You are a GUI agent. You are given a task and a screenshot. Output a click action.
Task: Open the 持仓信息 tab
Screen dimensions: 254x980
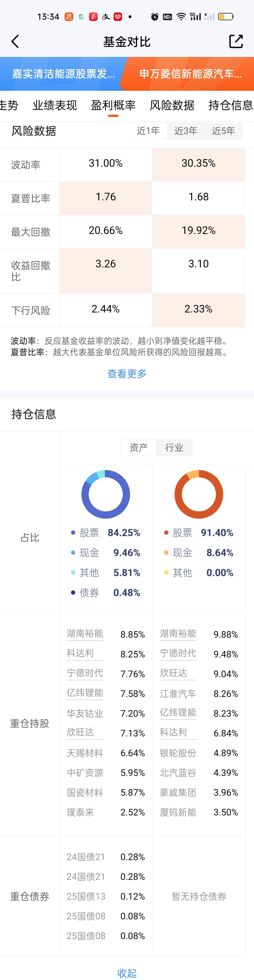[231, 105]
